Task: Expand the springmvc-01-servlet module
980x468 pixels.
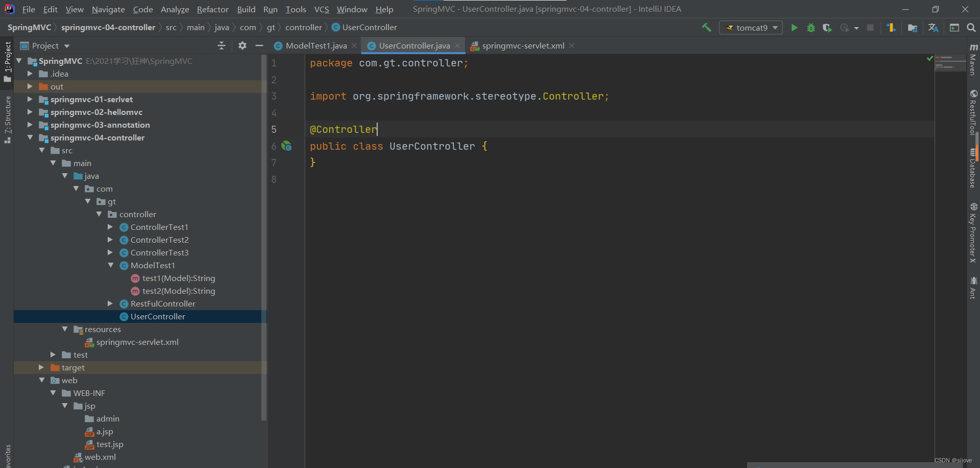Action: tap(30, 99)
